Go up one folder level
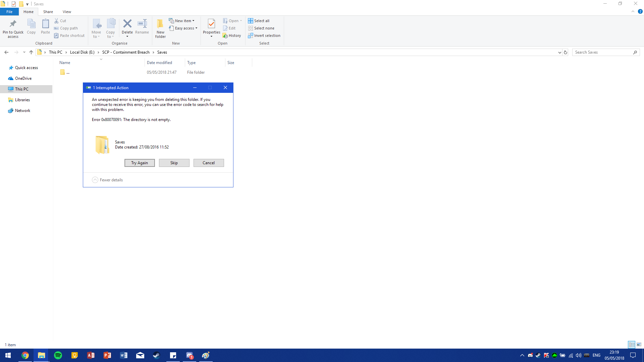Screen dimensions: 644x362 coord(31,52)
